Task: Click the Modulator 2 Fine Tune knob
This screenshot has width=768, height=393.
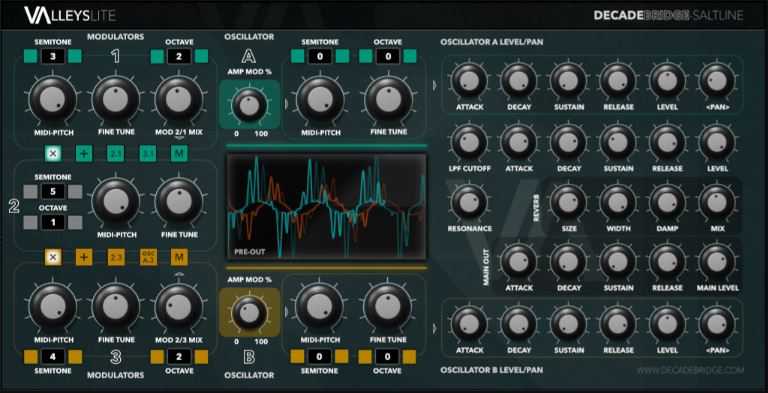Action: [179, 202]
